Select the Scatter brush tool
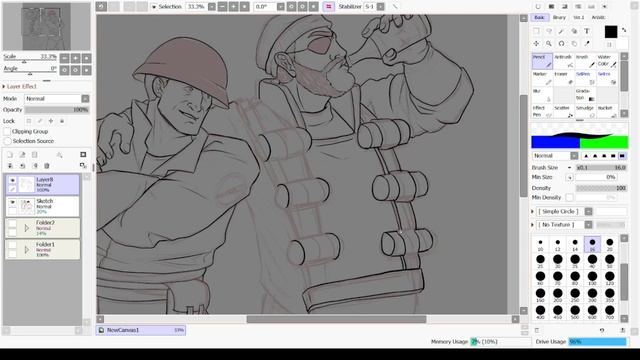The image size is (640, 360). (x=564, y=112)
